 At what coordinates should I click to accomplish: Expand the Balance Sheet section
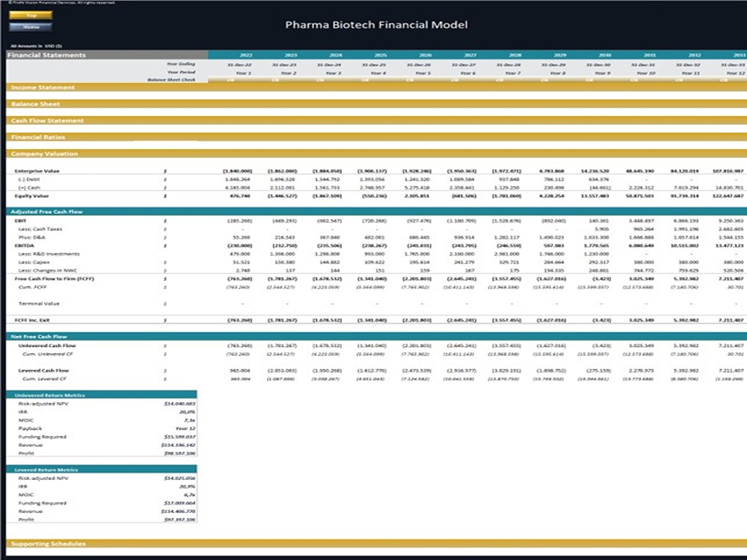(x=35, y=104)
